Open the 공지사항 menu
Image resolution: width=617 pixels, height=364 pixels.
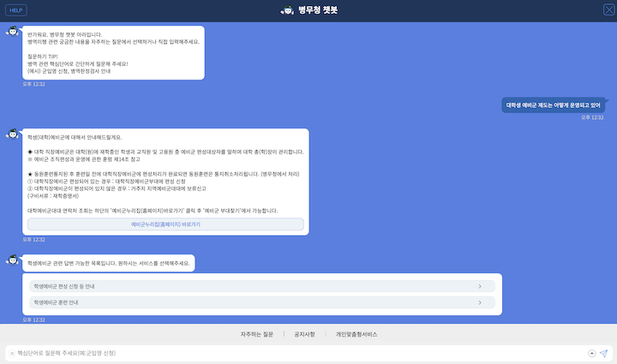click(x=304, y=335)
